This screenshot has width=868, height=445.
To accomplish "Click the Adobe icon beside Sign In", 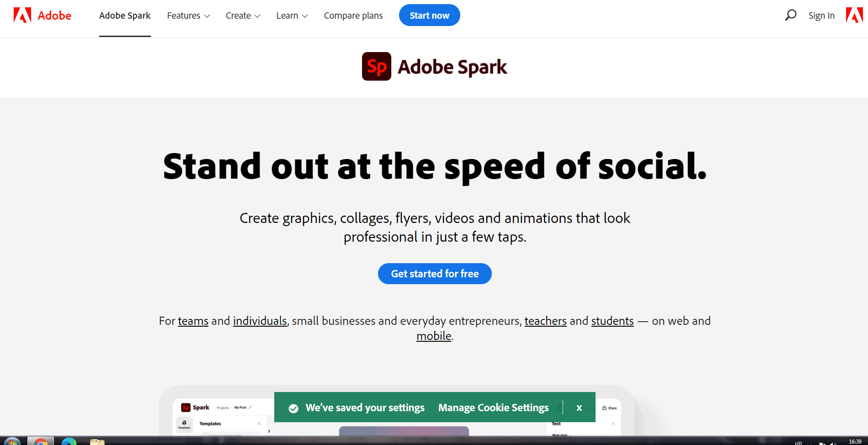I will (x=854, y=15).
